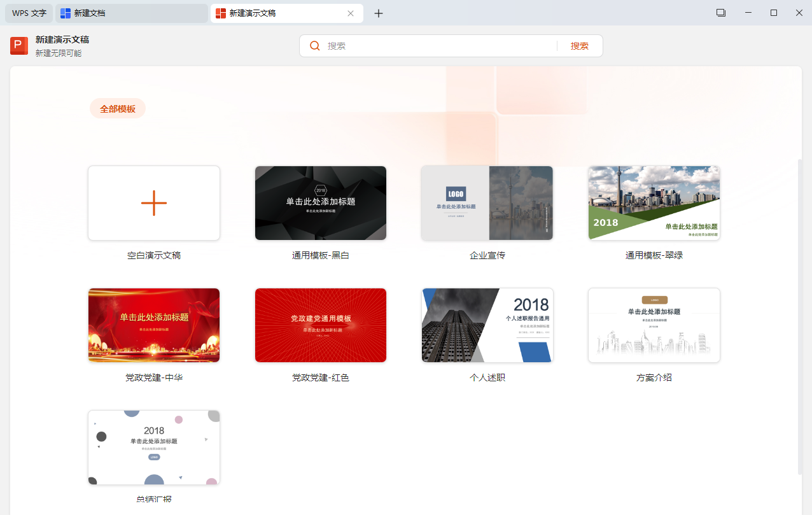
Task: Open the 企业宣传 template thumbnail
Action: (487, 203)
